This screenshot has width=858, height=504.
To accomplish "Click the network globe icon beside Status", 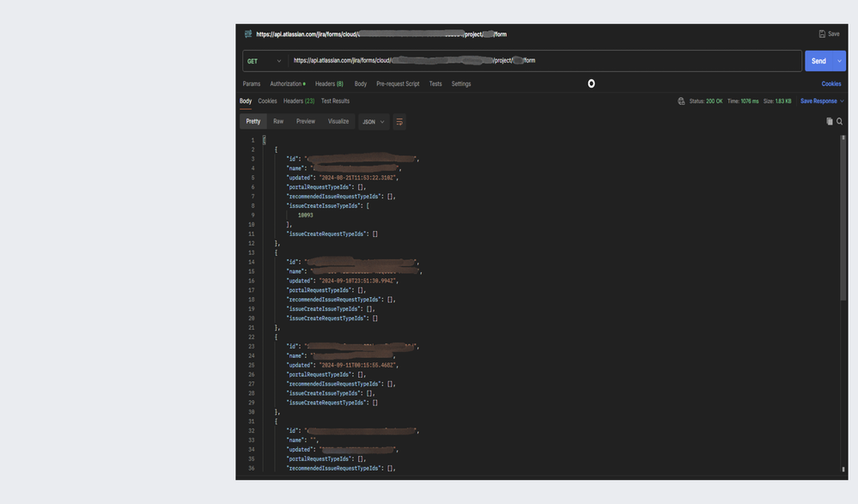I will (x=681, y=101).
